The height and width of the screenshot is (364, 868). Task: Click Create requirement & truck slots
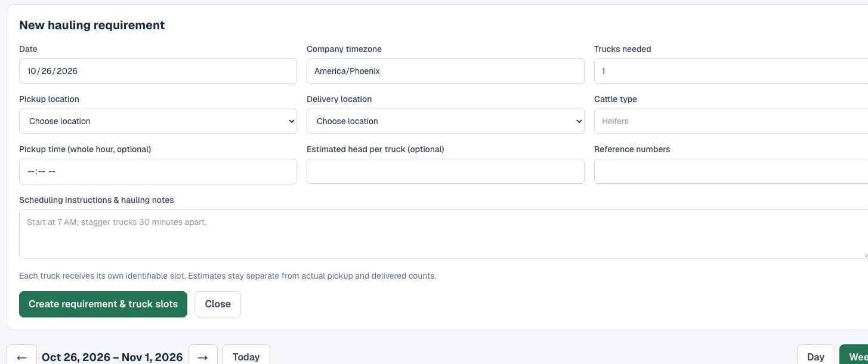(x=103, y=304)
